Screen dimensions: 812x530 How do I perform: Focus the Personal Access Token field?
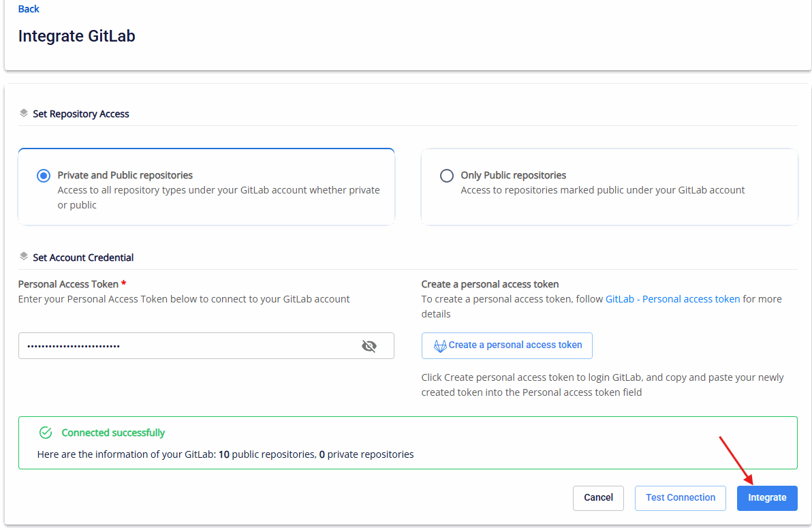(206, 345)
